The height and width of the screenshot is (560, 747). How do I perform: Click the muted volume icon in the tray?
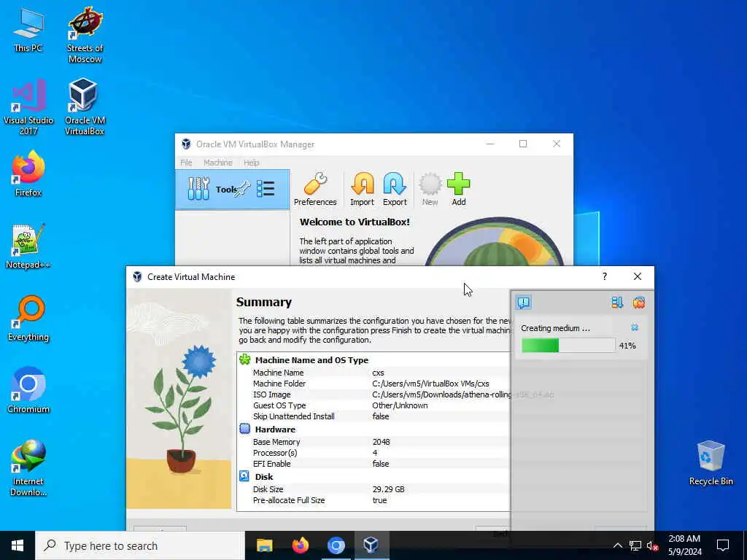(x=652, y=545)
